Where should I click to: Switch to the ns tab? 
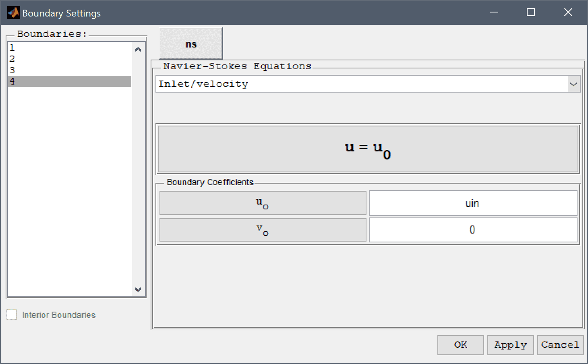191,44
